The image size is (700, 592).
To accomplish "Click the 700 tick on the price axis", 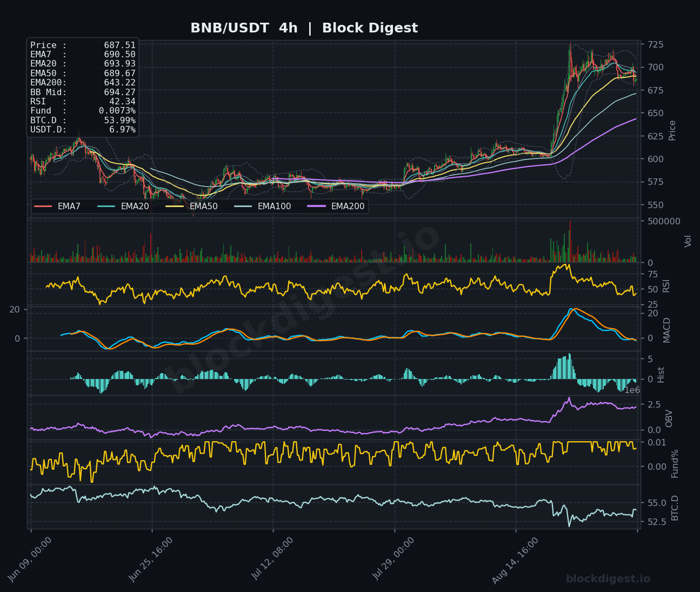I will coord(655,68).
